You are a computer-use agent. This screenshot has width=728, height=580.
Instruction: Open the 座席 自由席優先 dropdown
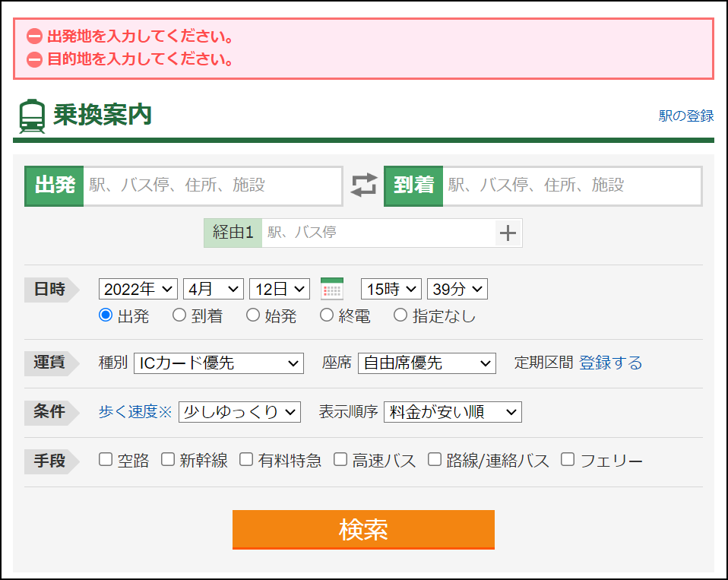426,363
